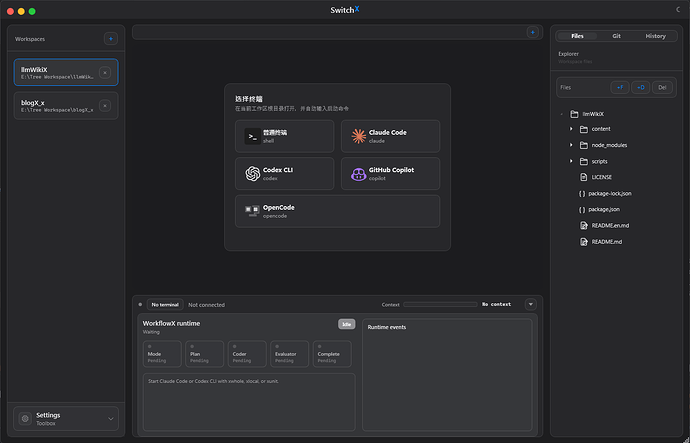The image size is (690, 443).
Task: Open the LICENSE file
Action: [x=602, y=177]
